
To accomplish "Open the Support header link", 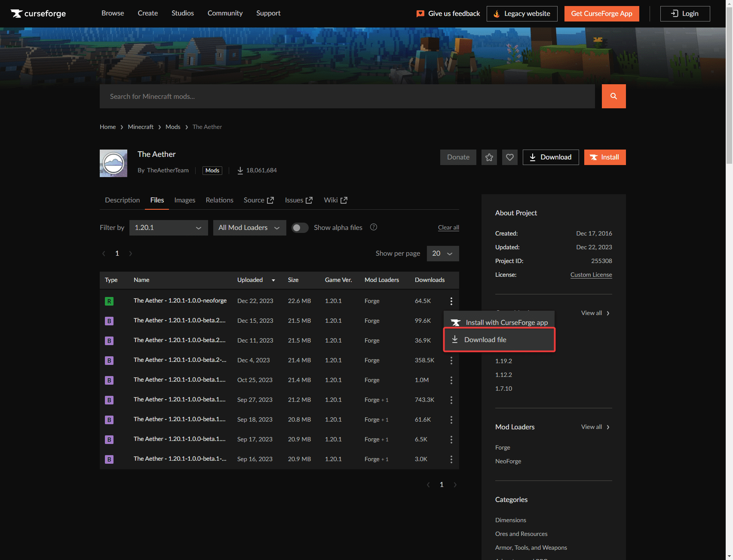I will (x=268, y=13).
